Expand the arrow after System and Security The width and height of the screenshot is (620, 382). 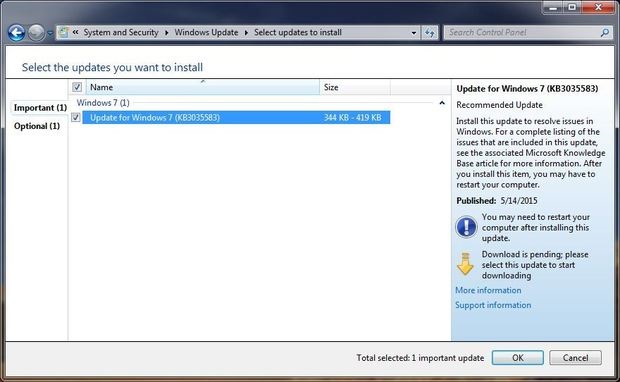166,32
